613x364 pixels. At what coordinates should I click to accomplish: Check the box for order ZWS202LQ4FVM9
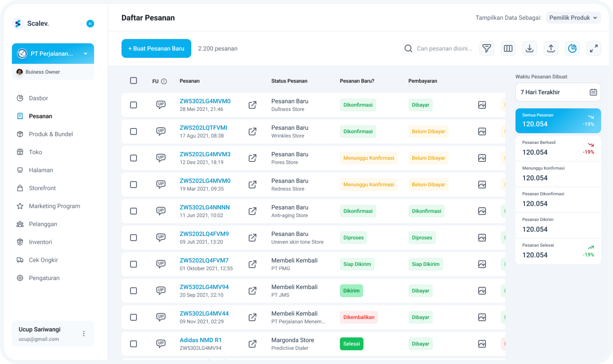pyautogui.click(x=133, y=238)
